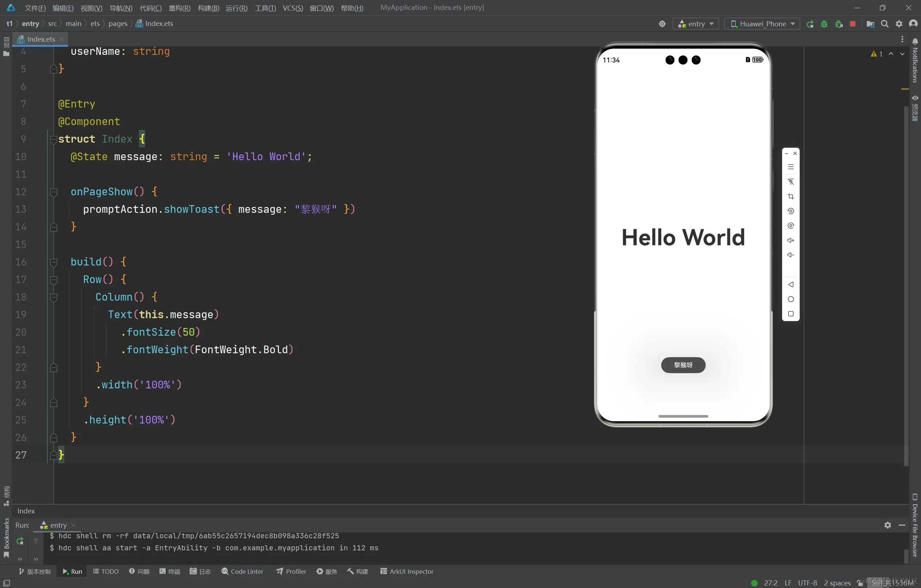Toggle the Device File Browser side panel

(x=914, y=526)
